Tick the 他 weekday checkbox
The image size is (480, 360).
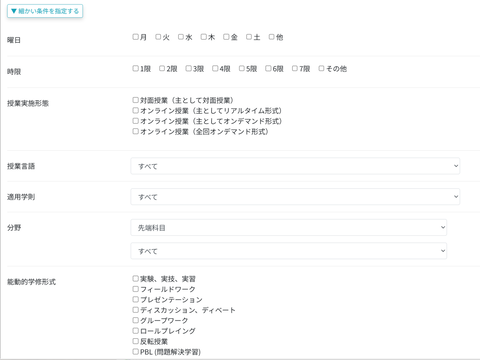click(x=271, y=37)
